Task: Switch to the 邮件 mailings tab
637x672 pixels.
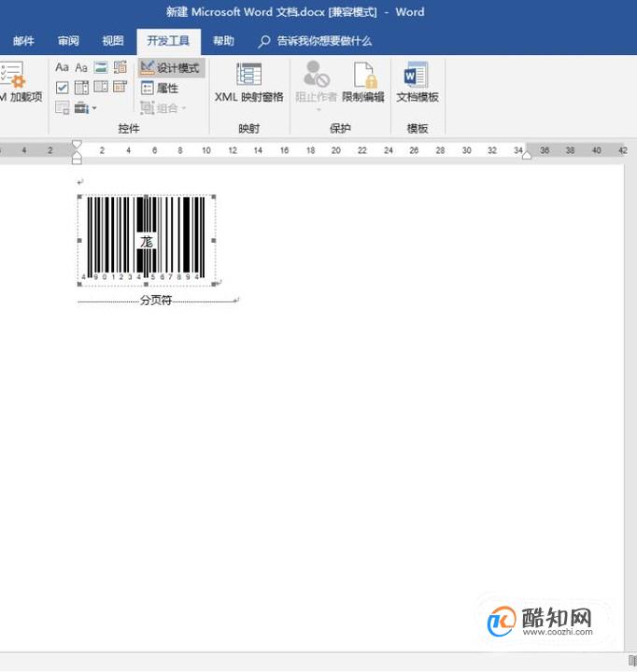Action: pos(23,41)
